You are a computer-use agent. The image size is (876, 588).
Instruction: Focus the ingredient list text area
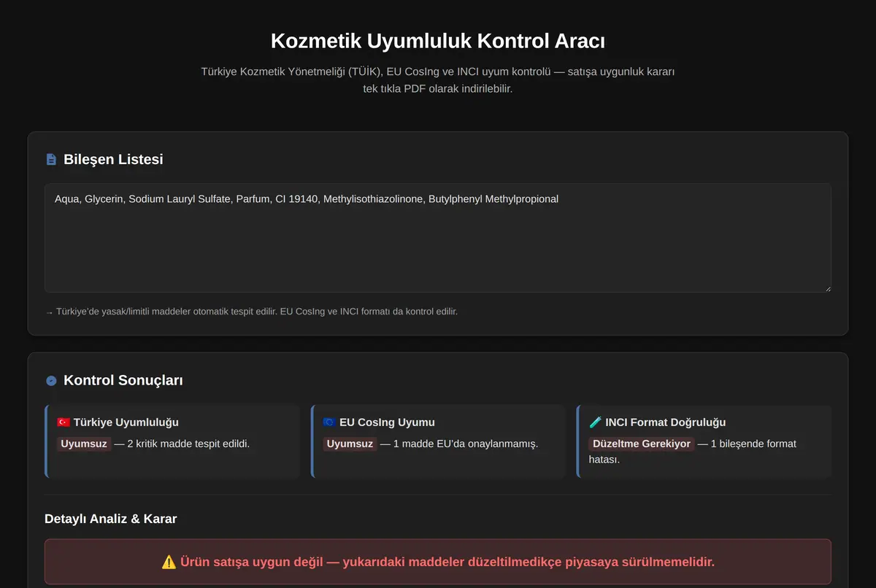pyautogui.click(x=438, y=238)
